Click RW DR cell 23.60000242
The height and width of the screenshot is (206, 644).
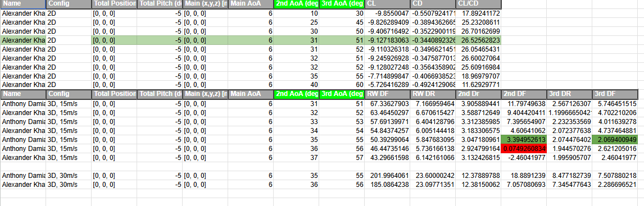(433, 176)
